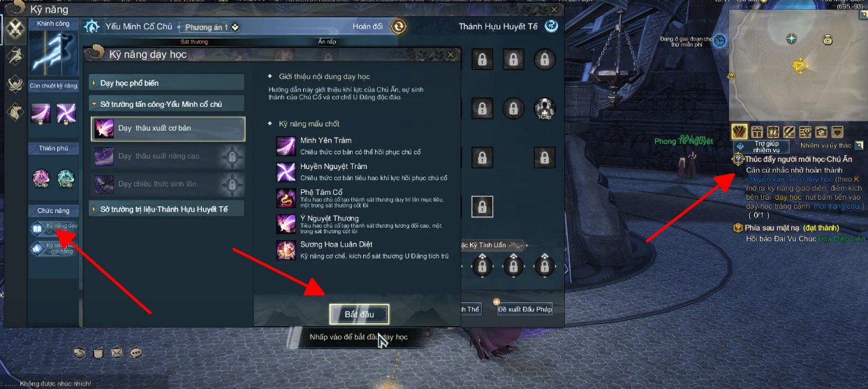Open the mail envelope icon
This screenshot has width=868, height=389.
(117, 353)
